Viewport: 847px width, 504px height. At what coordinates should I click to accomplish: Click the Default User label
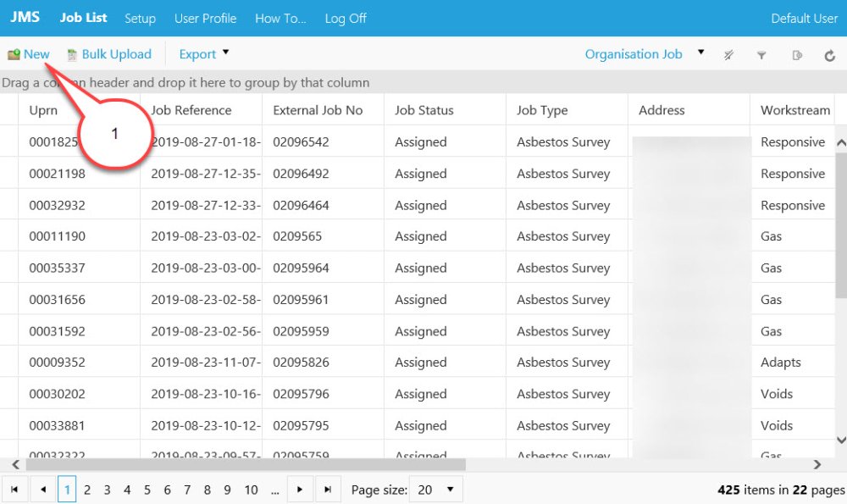click(805, 19)
